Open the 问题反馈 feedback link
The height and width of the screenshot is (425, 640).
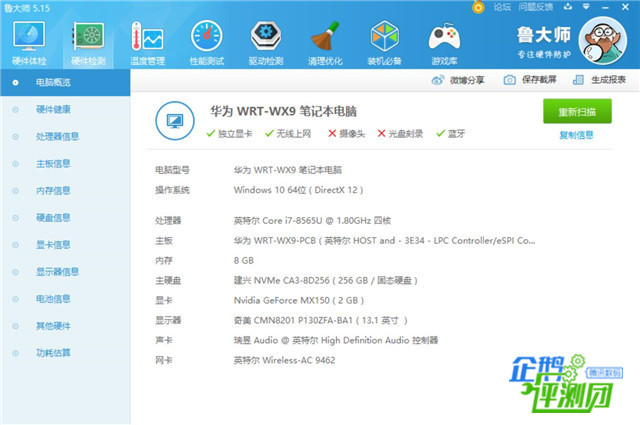(536, 7)
